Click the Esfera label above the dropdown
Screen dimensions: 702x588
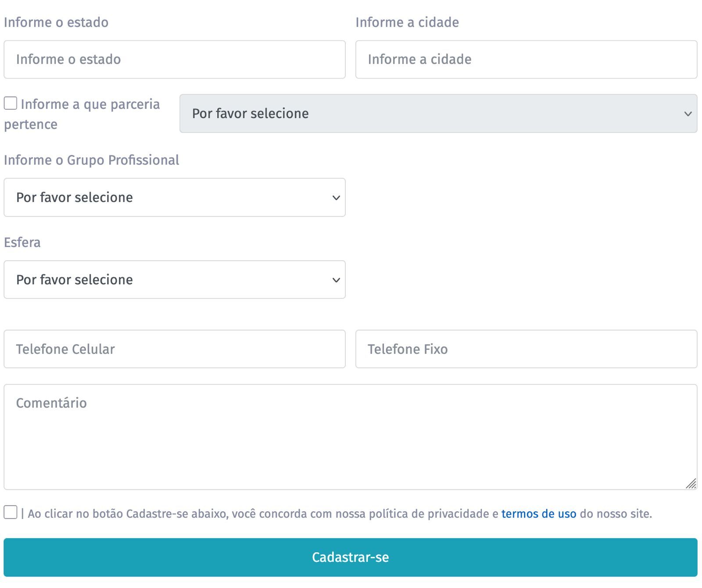pyautogui.click(x=22, y=243)
